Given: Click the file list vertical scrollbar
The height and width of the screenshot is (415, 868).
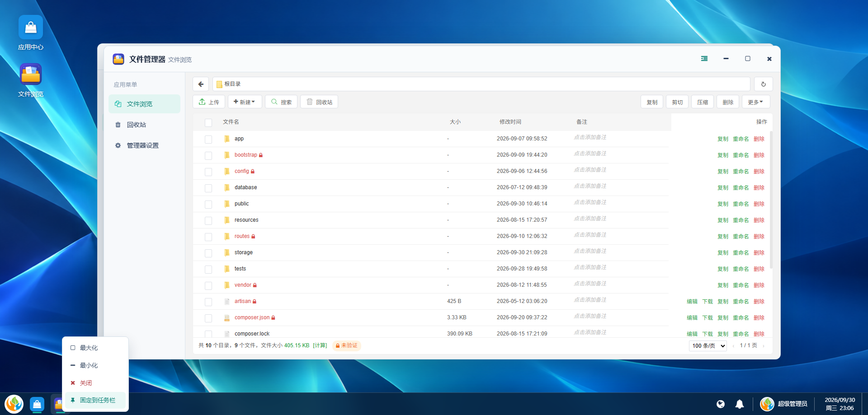Looking at the screenshot, I should pos(771,200).
